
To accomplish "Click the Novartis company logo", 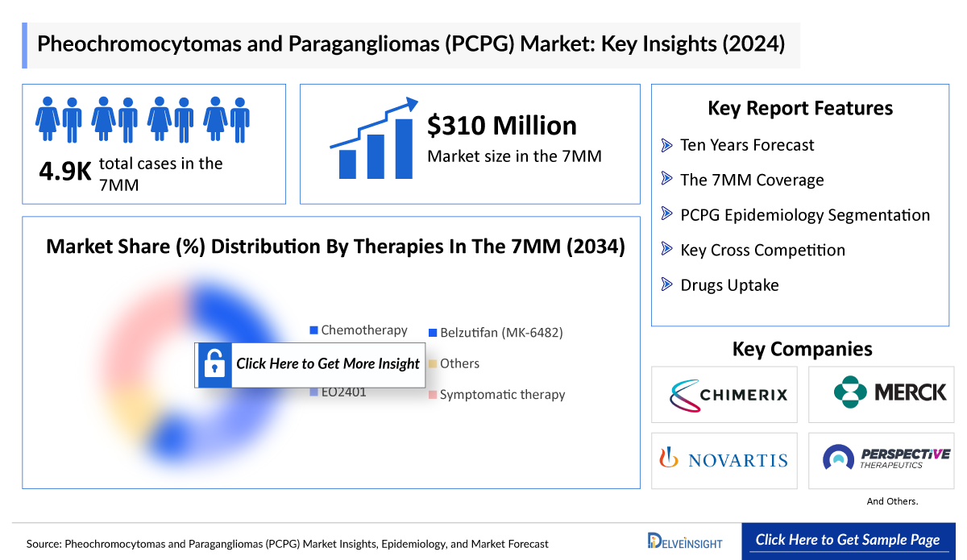I will pos(724,460).
